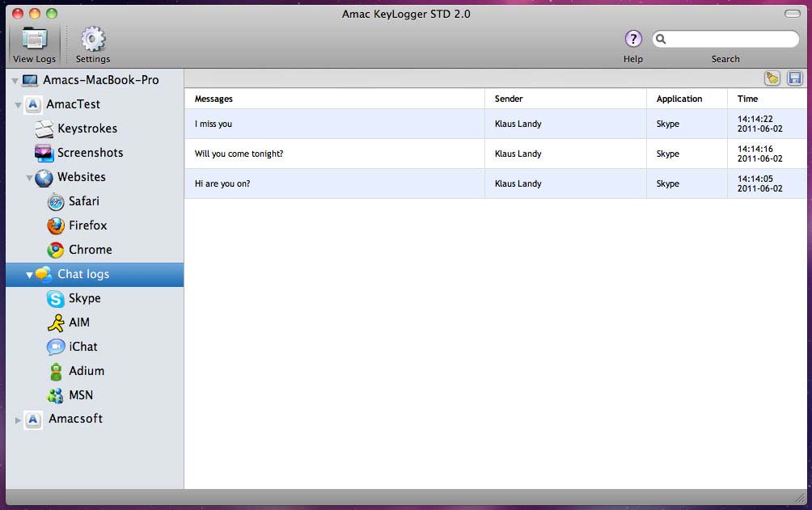Collapse the Chat logs disclosure triangle

click(29, 275)
